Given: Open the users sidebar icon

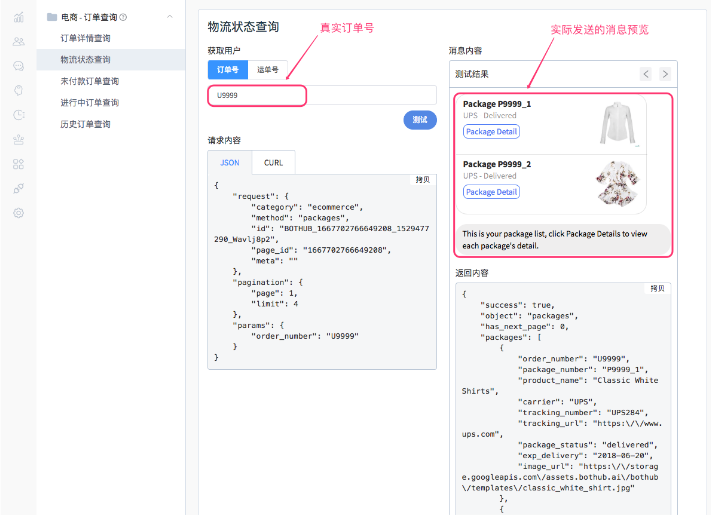Looking at the screenshot, I should 18,41.
